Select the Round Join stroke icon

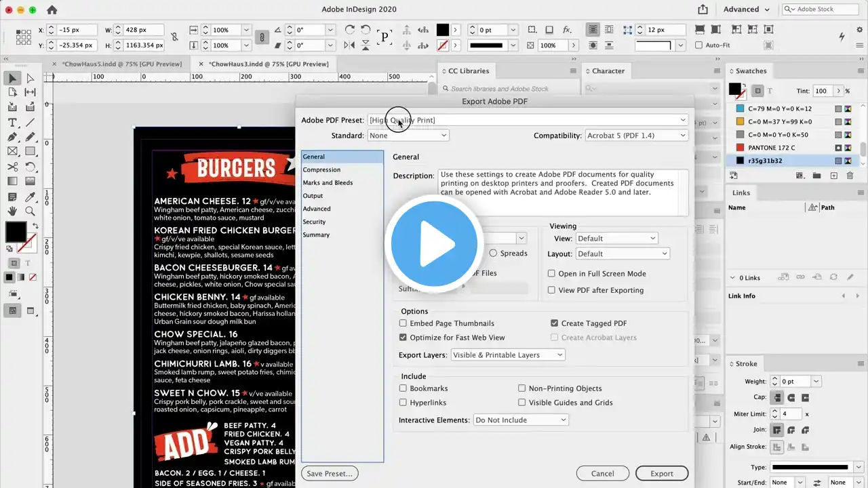(x=791, y=430)
